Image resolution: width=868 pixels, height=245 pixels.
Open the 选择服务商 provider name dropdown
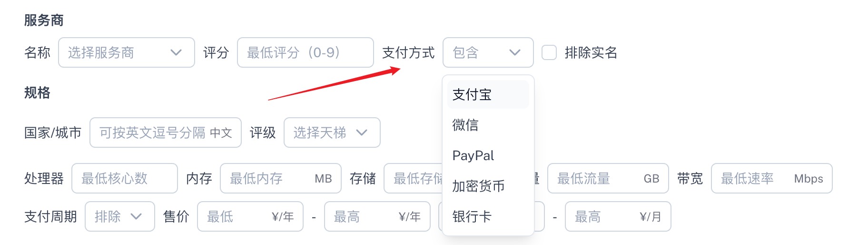127,52
